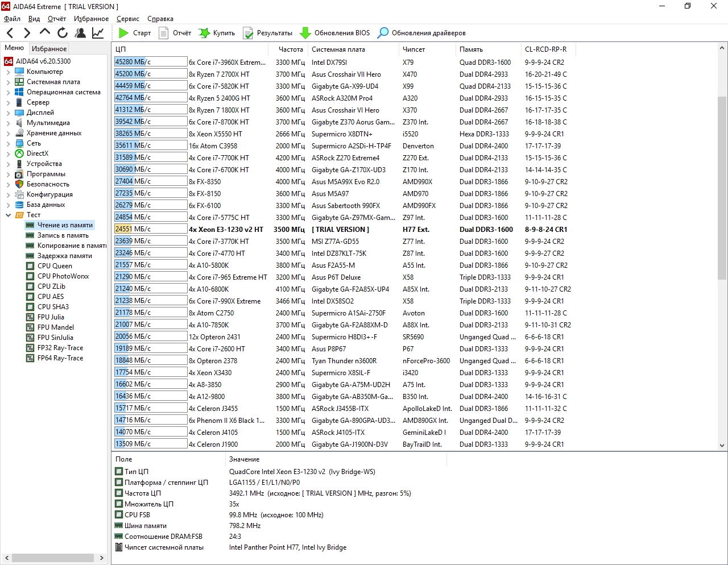Select the Конфигурация tree item
The height and width of the screenshot is (565, 728).
(49, 194)
